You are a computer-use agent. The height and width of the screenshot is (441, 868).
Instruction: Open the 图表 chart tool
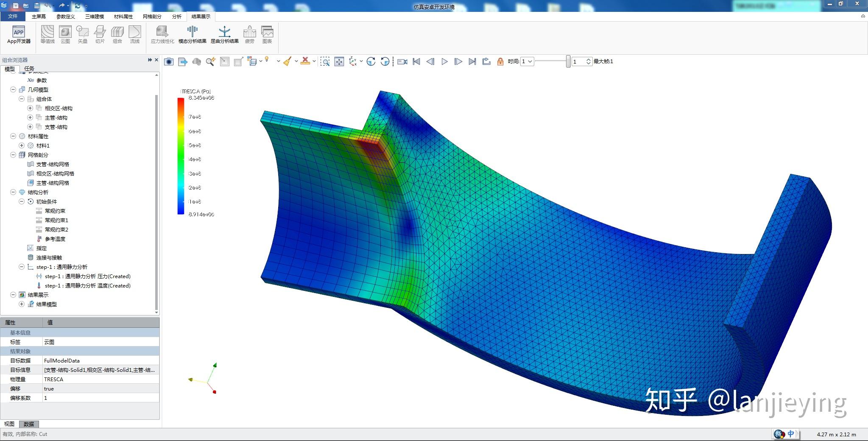coord(268,34)
